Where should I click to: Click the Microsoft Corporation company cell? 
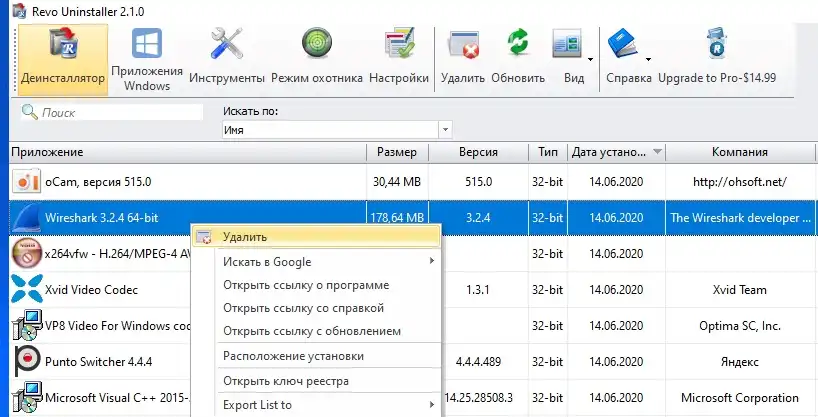[740, 398]
